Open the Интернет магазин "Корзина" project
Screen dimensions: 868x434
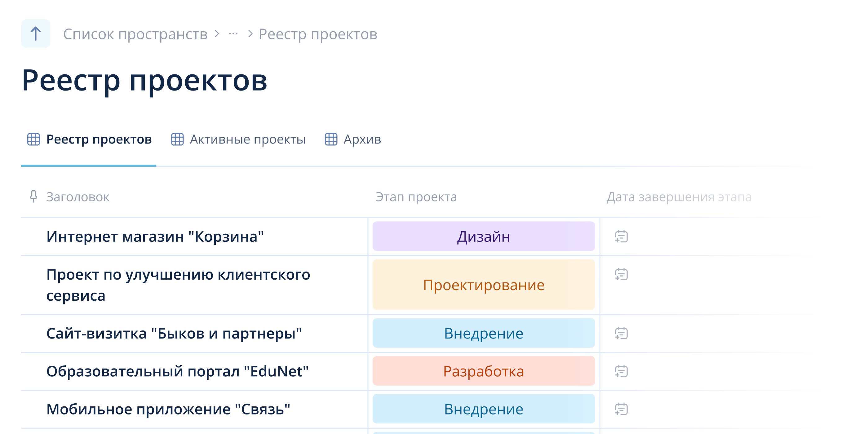coord(155,237)
